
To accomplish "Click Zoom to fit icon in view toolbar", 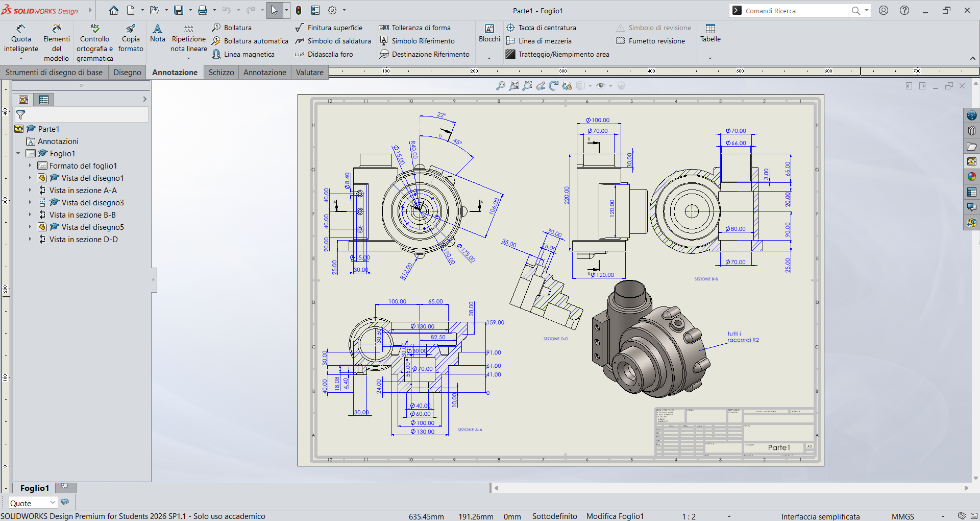I will click(x=501, y=86).
